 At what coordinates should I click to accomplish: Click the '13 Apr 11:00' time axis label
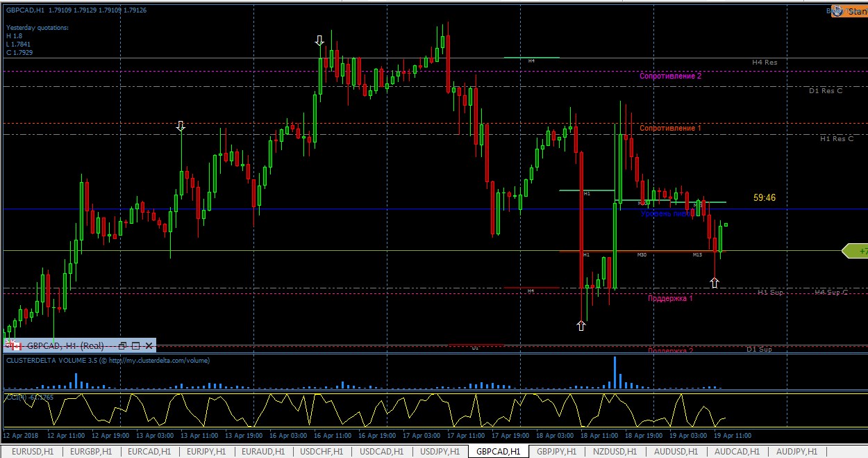pos(199,436)
